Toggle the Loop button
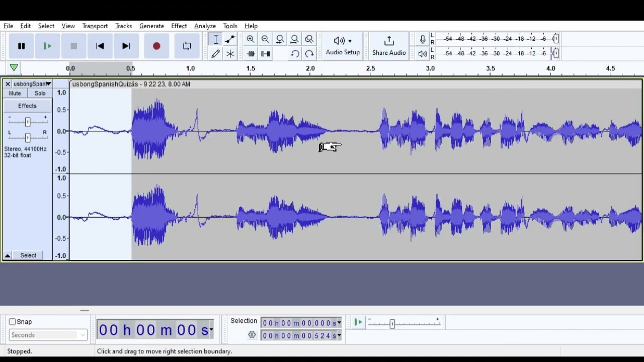 pyautogui.click(x=187, y=46)
